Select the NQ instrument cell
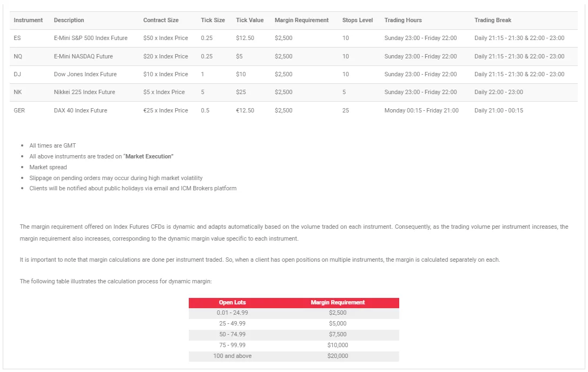 pyautogui.click(x=18, y=56)
